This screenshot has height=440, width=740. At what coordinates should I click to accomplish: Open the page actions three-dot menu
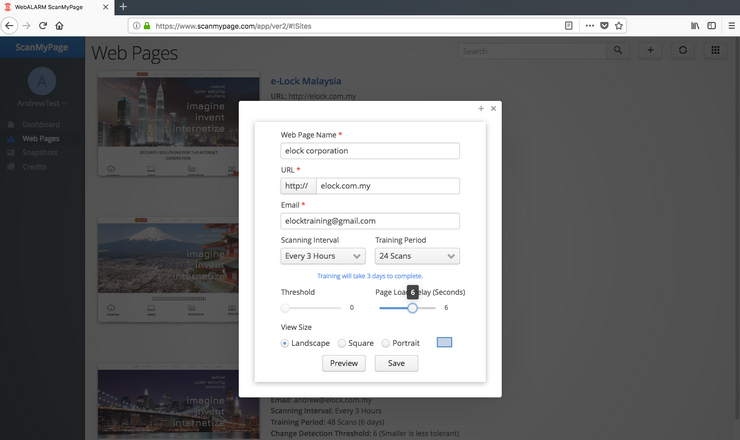coord(589,25)
